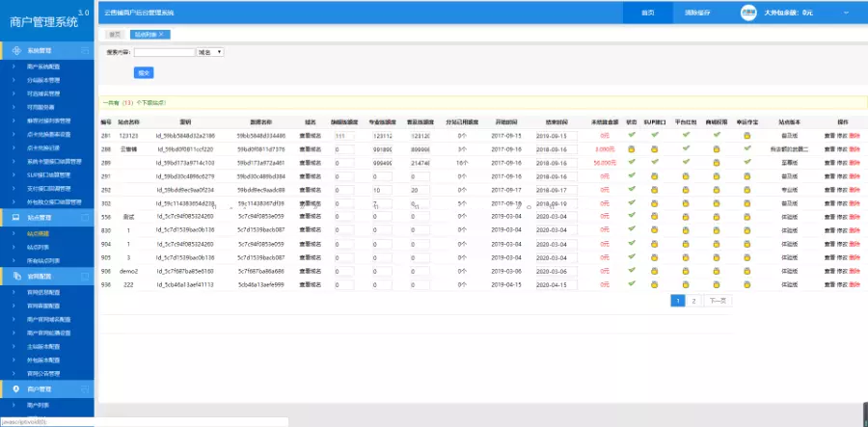Click 查看 link for row 936

tap(829, 285)
